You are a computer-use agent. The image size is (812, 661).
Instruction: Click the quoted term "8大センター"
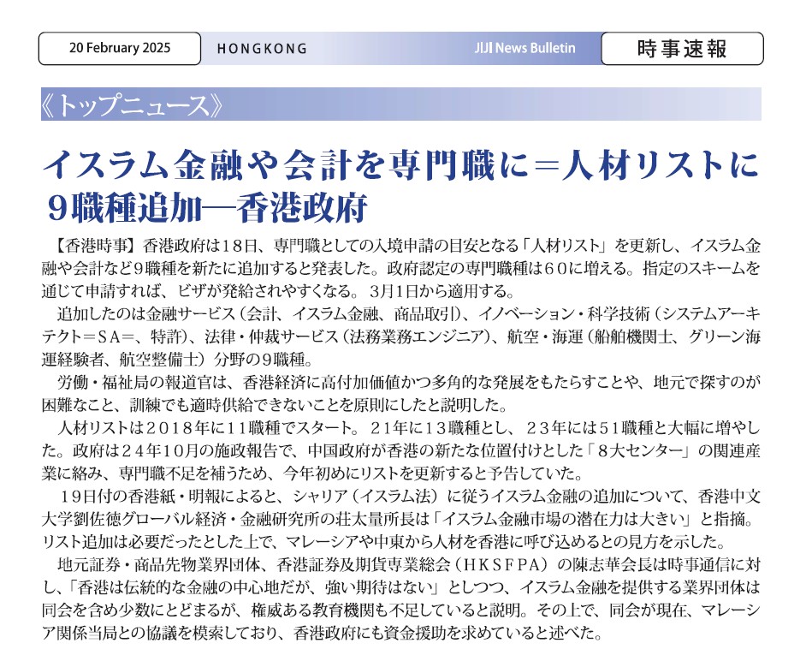coord(639,450)
